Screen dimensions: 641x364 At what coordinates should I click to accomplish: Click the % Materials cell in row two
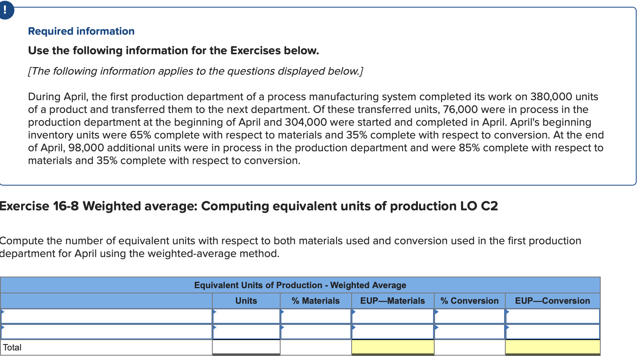[316, 331]
